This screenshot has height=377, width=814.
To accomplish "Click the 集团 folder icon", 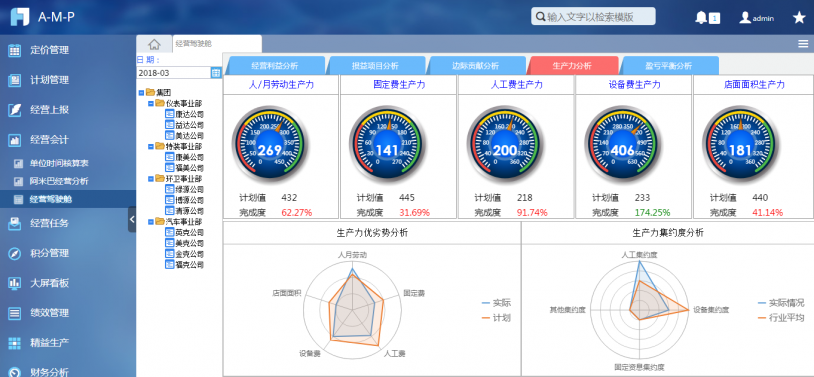I will pyautogui.click(x=151, y=92).
